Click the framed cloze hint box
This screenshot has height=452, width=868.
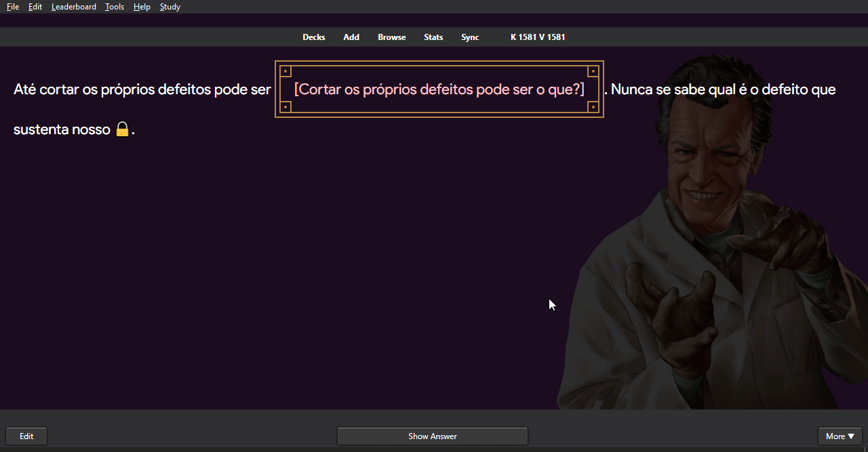pos(439,89)
